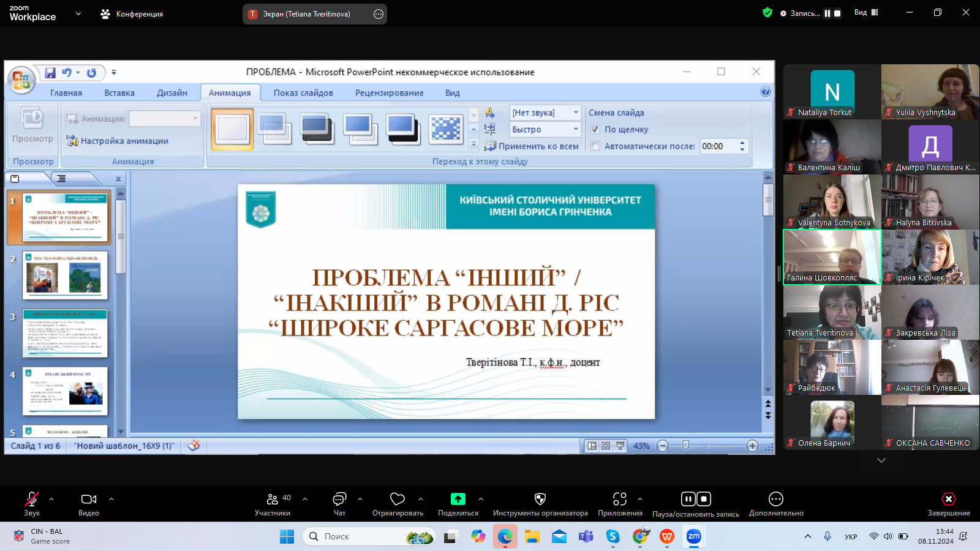
Task: Click 'Применить ко всем' button
Action: click(x=532, y=146)
